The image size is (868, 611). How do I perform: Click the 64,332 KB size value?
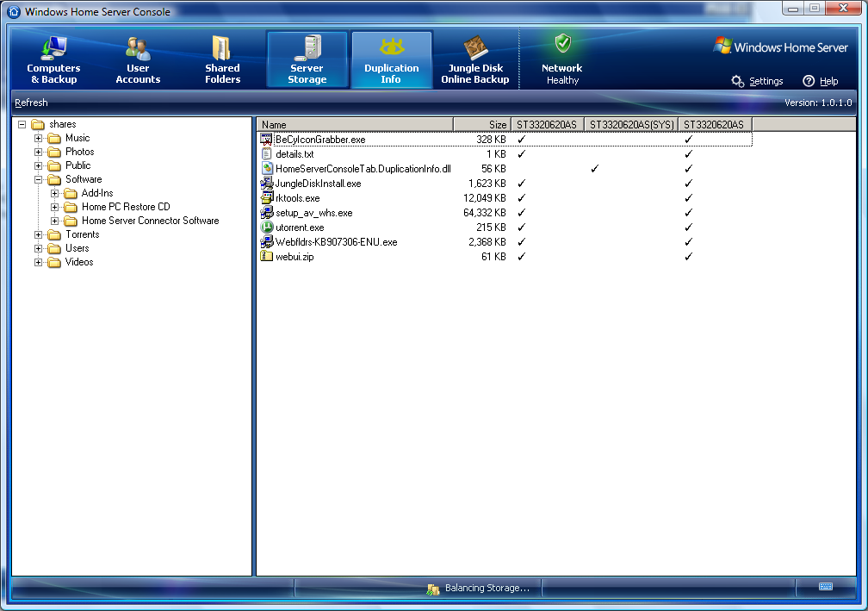pyautogui.click(x=484, y=213)
